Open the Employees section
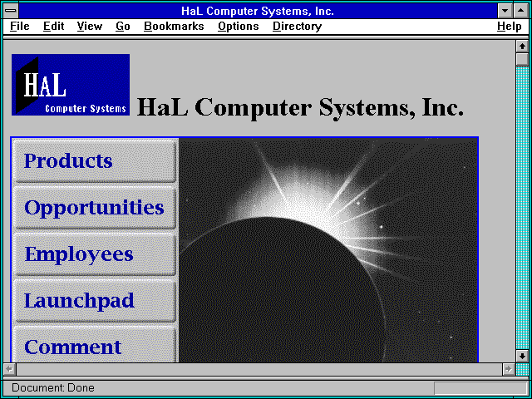The height and width of the screenshot is (399, 532). click(x=94, y=254)
